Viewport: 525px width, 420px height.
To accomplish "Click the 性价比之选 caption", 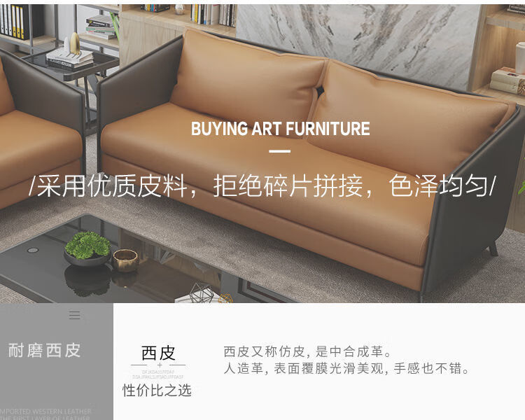I will point(157,390).
